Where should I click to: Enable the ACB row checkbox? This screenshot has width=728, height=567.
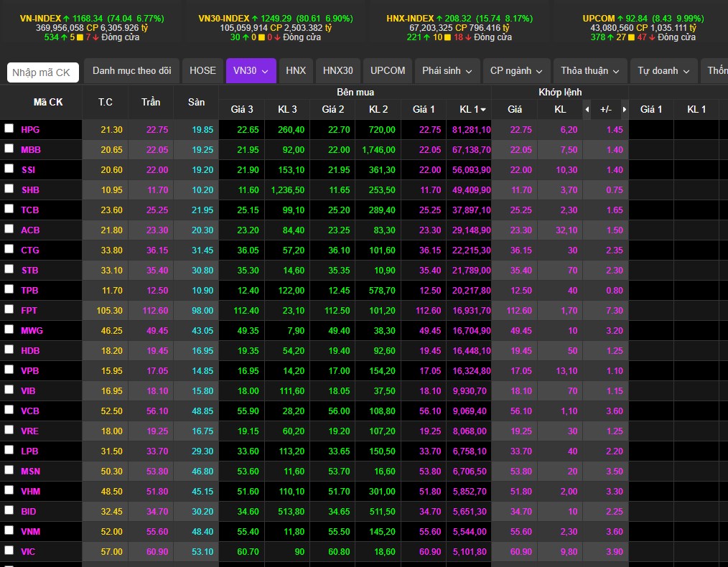pyautogui.click(x=9, y=229)
